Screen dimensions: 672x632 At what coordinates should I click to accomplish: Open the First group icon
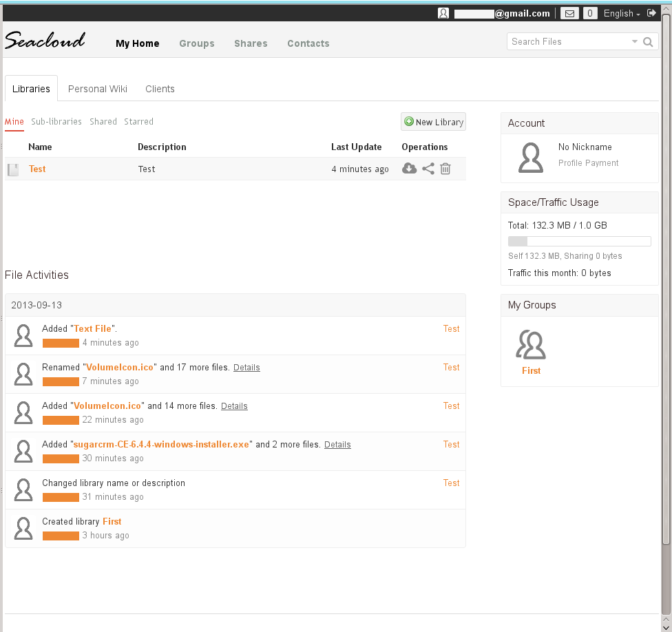click(x=531, y=346)
